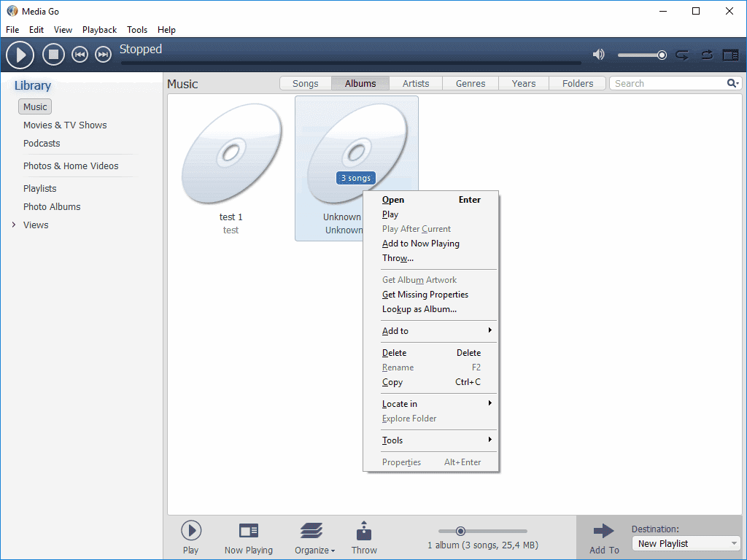Screen dimensions: 747x560
Task: Click the test artist label under test 1
Action: coord(231,230)
